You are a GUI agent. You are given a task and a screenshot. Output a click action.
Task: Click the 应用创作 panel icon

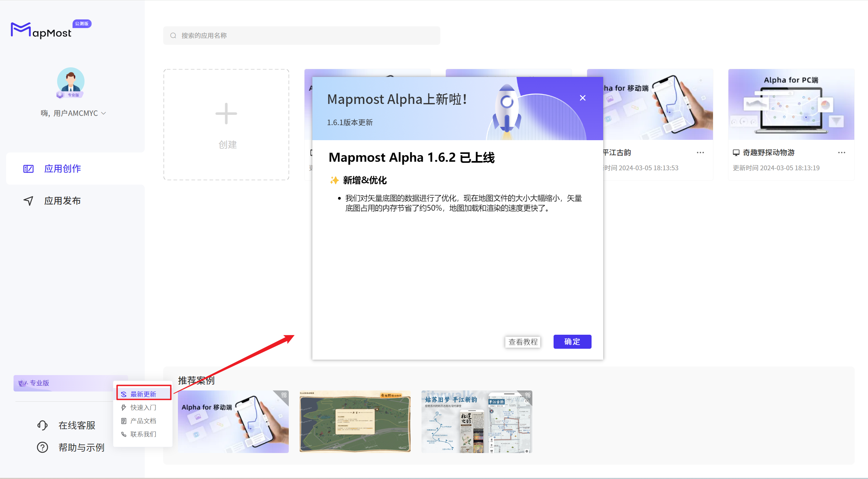pyautogui.click(x=28, y=169)
